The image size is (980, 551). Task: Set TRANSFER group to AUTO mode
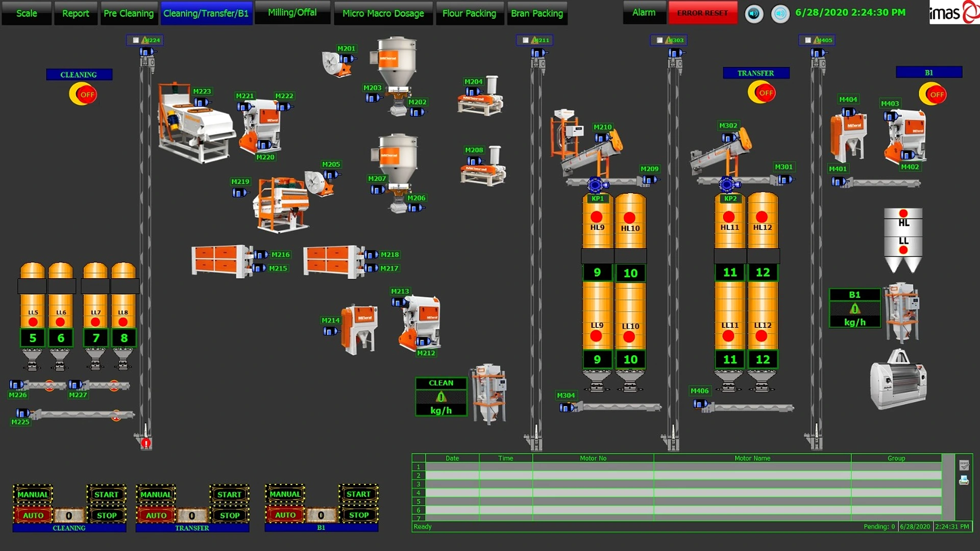click(x=156, y=515)
